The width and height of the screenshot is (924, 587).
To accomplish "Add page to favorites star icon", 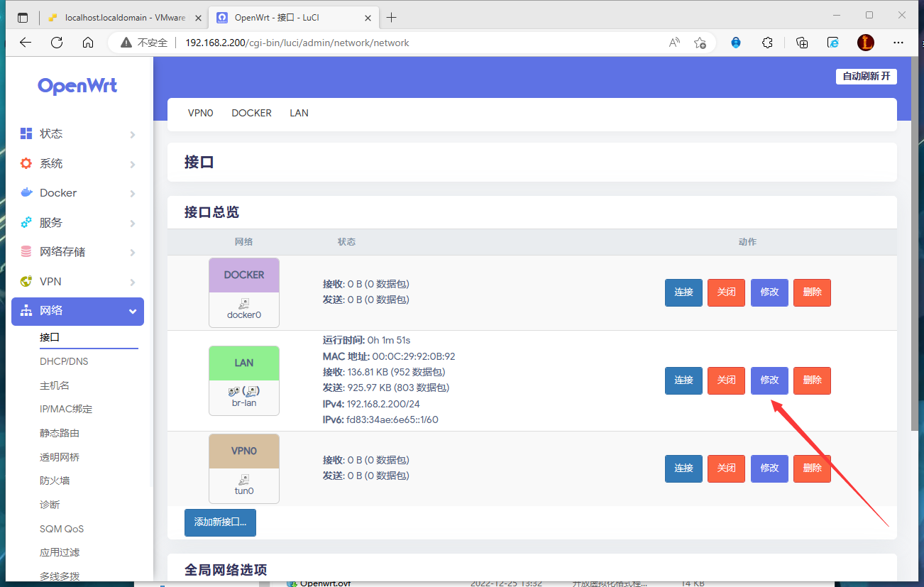I will coord(700,43).
